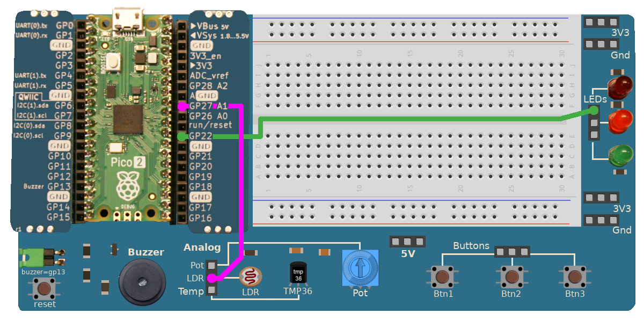The width and height of the screenshot is (644, 321).
Task: Click the GP15 pin label
Action: [60, 217]
